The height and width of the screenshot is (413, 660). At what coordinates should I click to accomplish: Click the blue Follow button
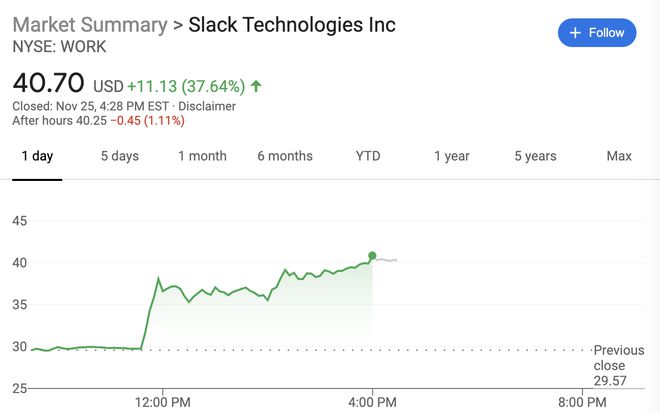pos(596,33)
